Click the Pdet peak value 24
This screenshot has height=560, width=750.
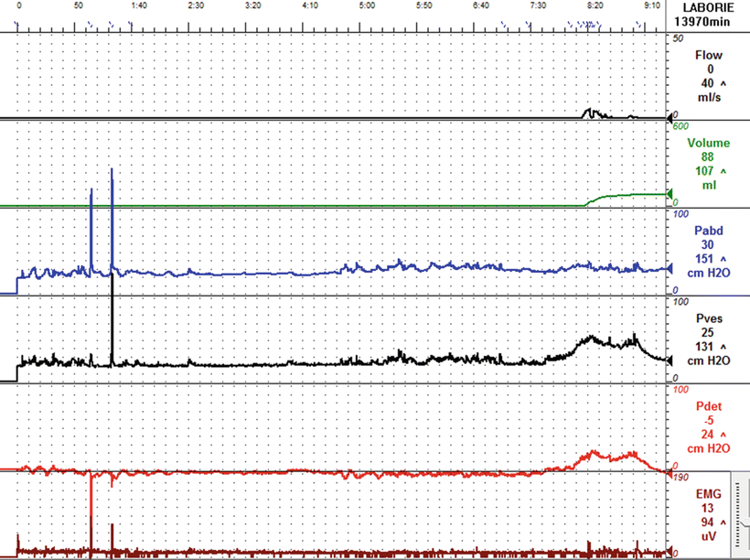[x=707, y=435]
